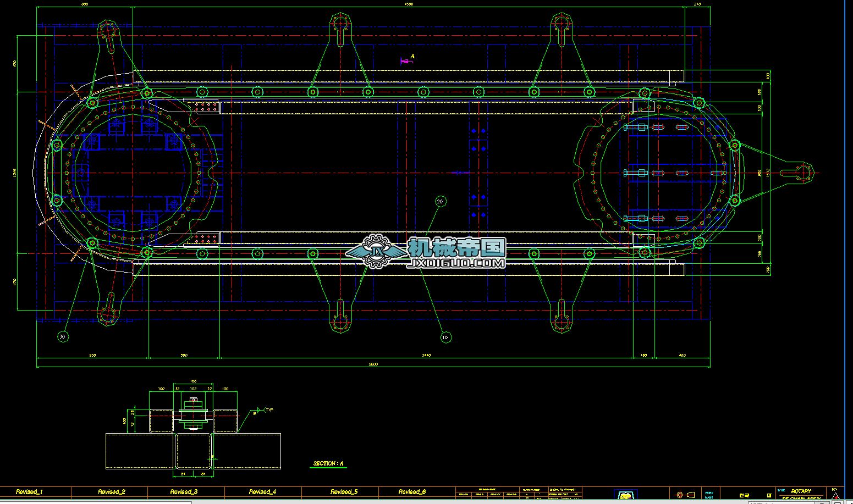Select the 9600 overall length dimension

click(373, 364)
